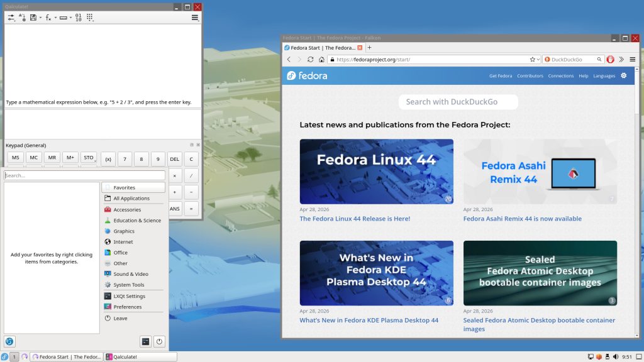Click the MC memory clear key
Image resolution: width=644 pixels, height=362 pixels.
(x=34, y=157)
